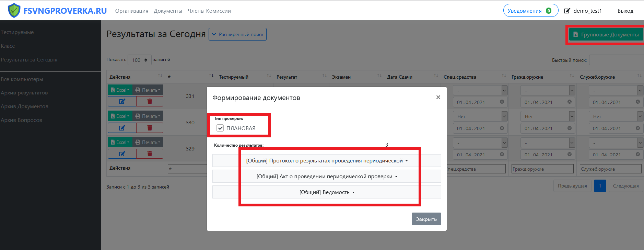Sort table by Дата Сдачи column

click(412, 77)
